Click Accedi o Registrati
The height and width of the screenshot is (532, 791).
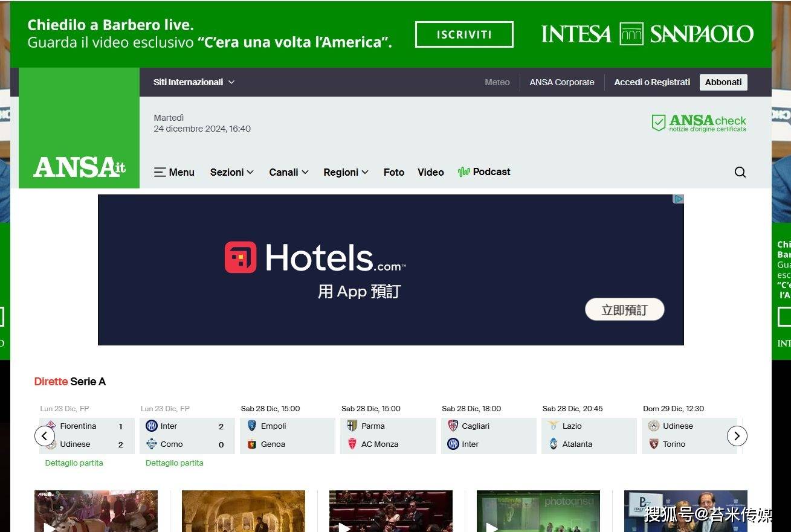[x=652, y=82]
